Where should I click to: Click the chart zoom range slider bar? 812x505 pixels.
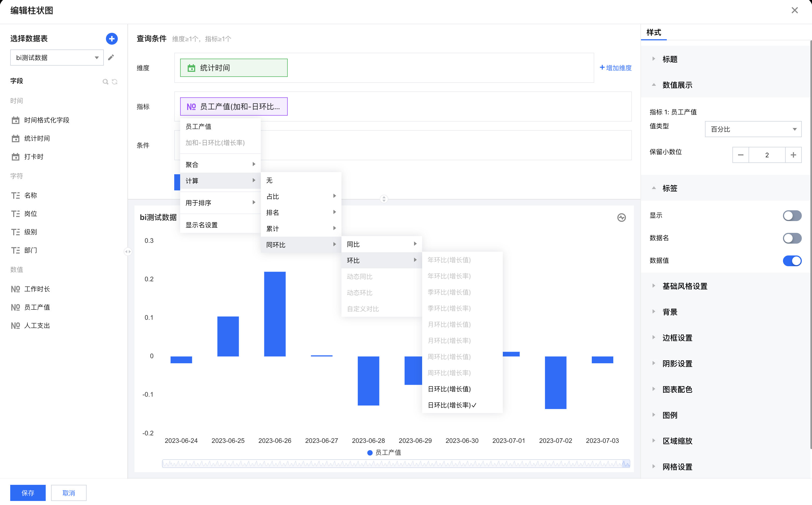[x=396, y=464]
